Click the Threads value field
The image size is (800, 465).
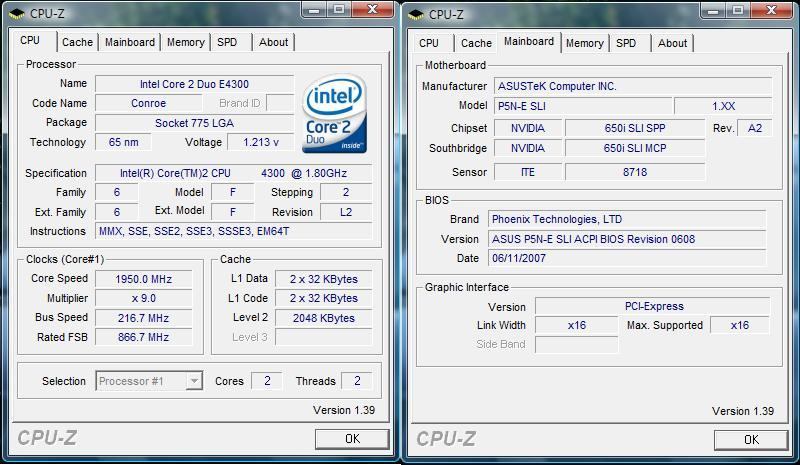[x=357, y=381]
